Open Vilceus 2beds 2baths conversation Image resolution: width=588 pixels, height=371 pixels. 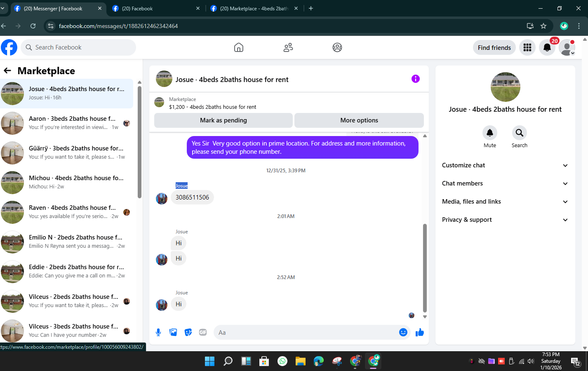point(67,301)
